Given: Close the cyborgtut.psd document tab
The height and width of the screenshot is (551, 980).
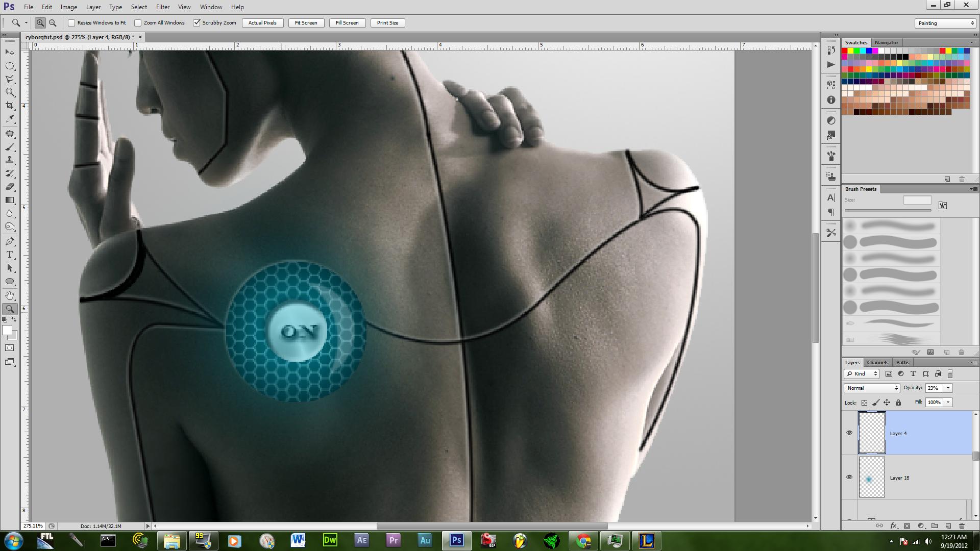Looking at the screenshot, I should (140, 37).
